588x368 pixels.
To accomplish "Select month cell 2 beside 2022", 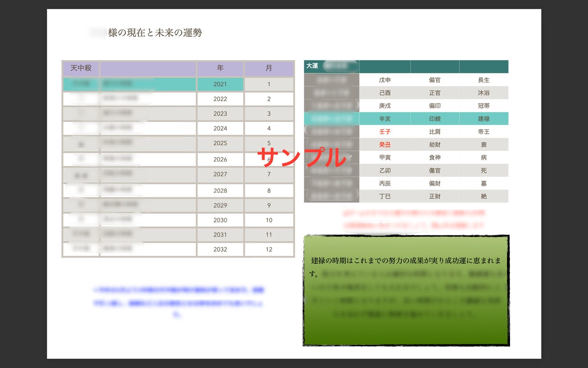I will click(x=269, y=99).
